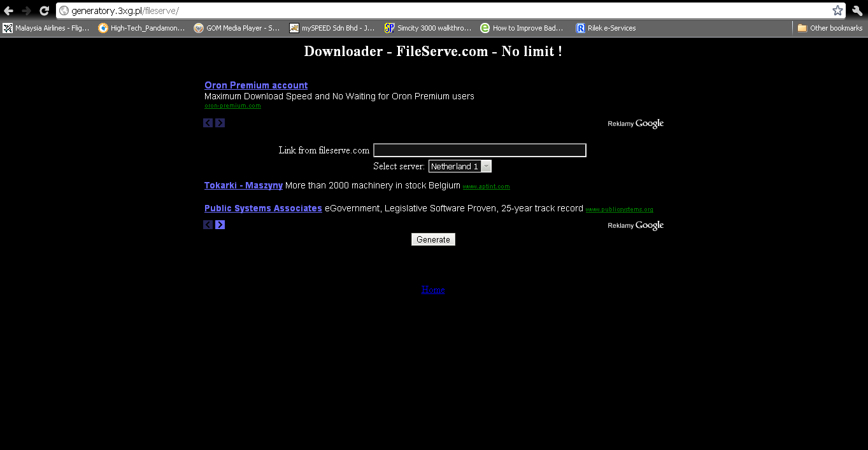Screen dimensions: 868x450
Task: Click the site globe icon in address bar
Action: tap(64, 11)
